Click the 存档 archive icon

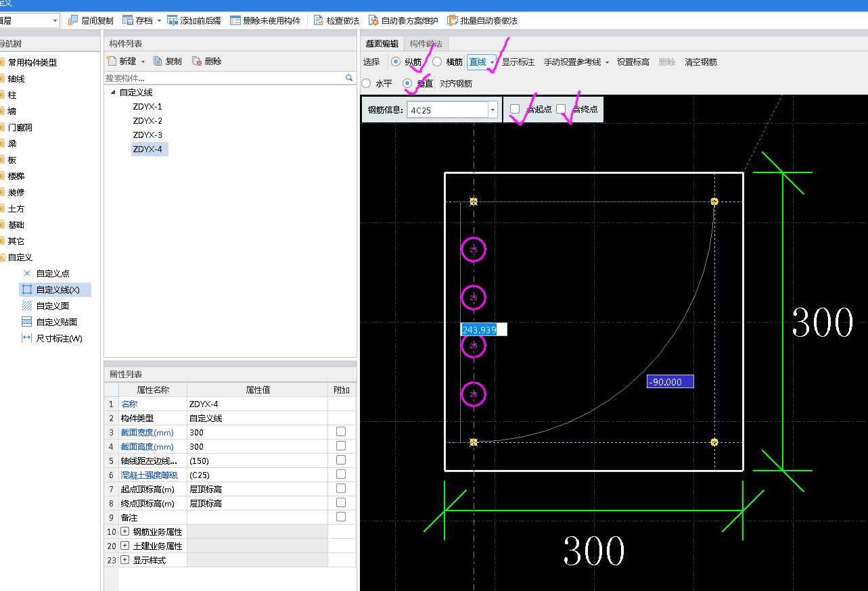(x=128, y=20)
